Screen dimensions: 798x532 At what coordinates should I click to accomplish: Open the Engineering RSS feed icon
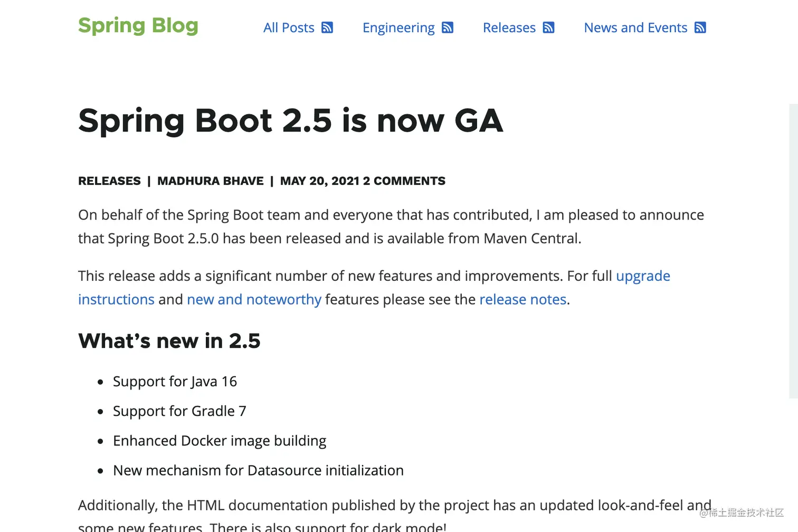tap(448, 27)
